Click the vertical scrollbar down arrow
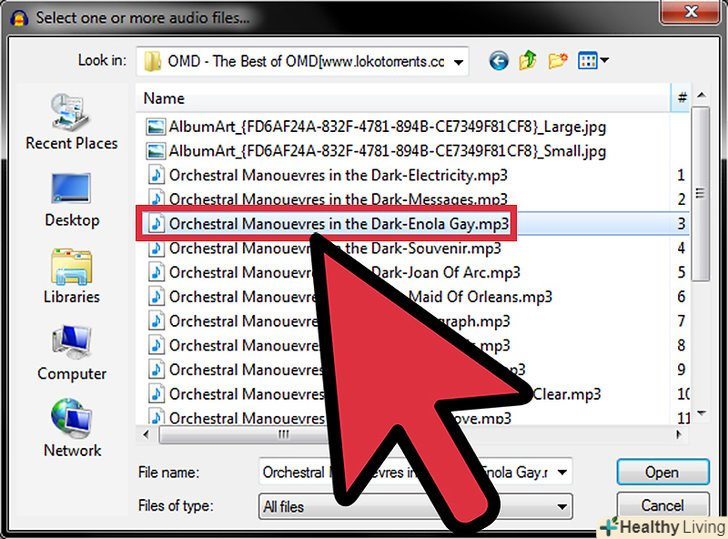 [701, 413]
